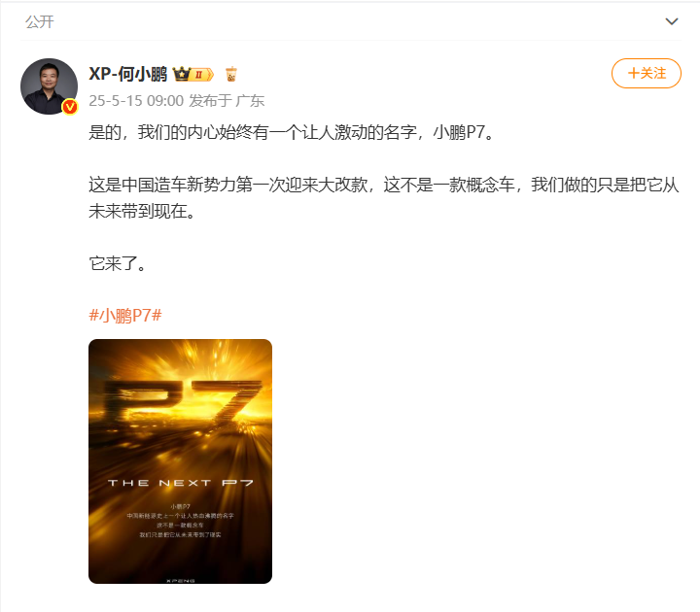Click the first paragraph mentioning 小鹏P7

(293, 132)
